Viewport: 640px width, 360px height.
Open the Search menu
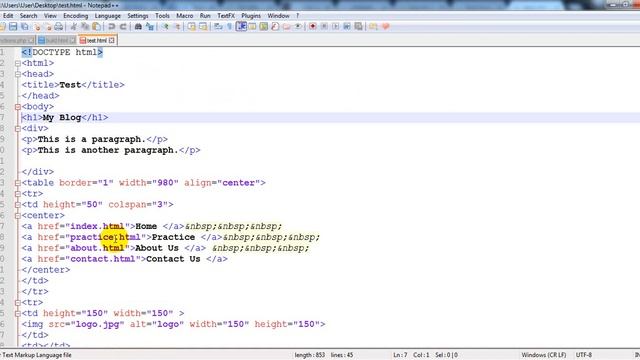pos(29,16)
